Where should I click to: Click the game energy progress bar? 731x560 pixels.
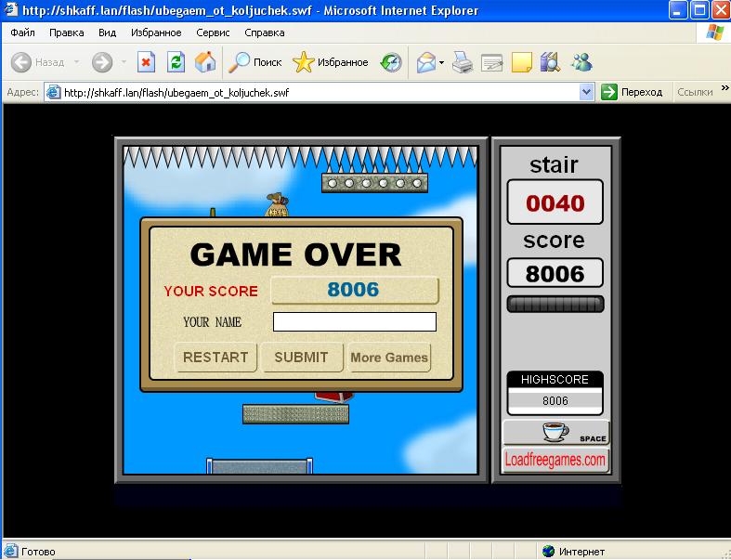(x=555, y=304)
